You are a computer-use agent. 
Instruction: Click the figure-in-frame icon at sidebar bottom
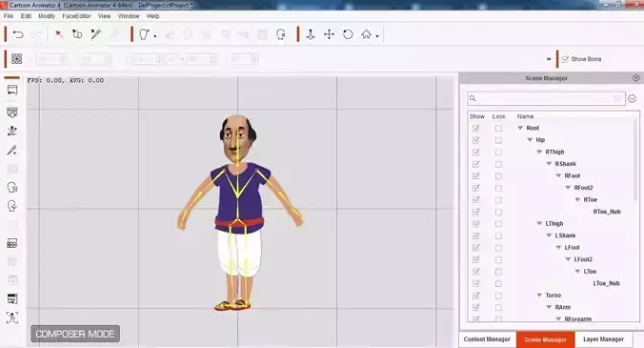[12, 317]
